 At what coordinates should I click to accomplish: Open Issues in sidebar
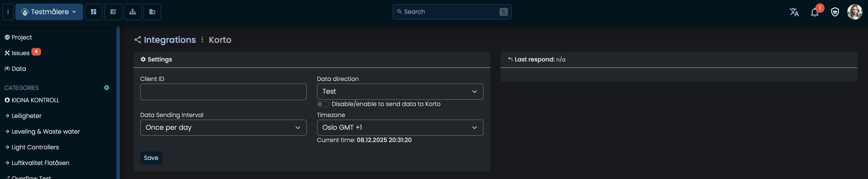(x=17, y=53)
